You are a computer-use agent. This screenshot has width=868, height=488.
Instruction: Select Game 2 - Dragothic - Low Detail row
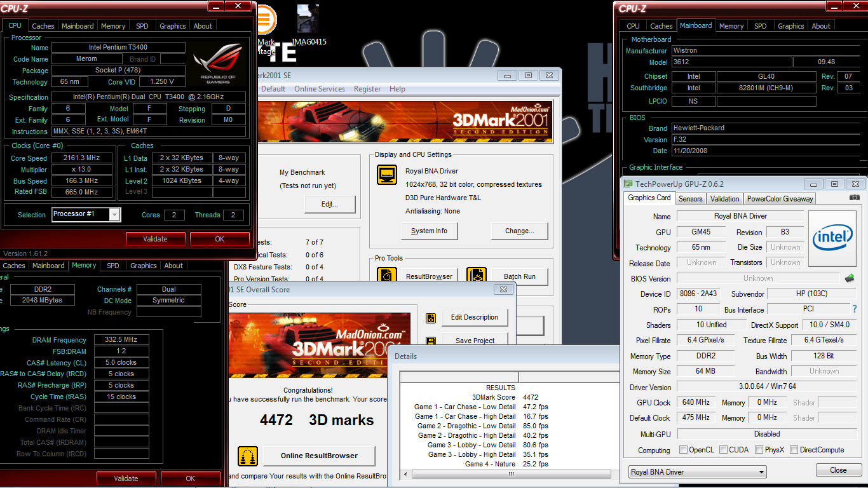coord(509,426)
